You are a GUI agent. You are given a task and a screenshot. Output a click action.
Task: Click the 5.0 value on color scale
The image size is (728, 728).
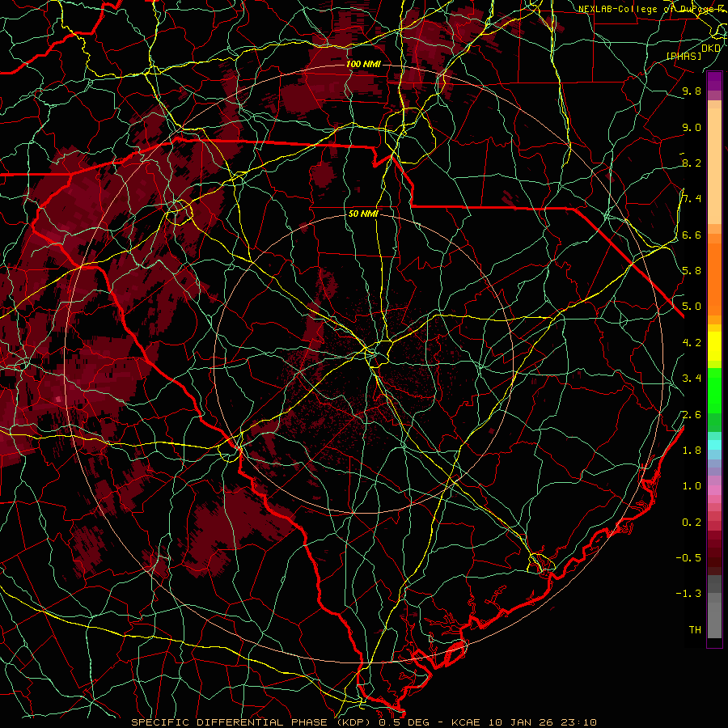coord(692,307)
